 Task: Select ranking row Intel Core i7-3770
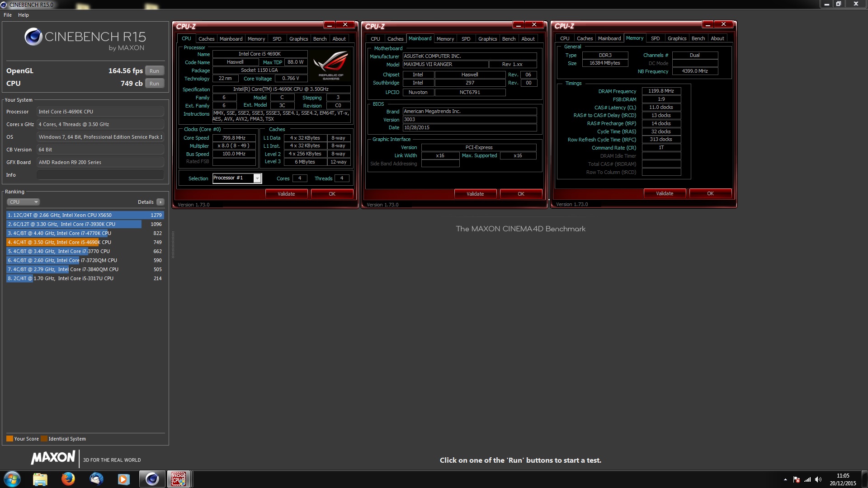pyautogui.click(x=85, y=251)
